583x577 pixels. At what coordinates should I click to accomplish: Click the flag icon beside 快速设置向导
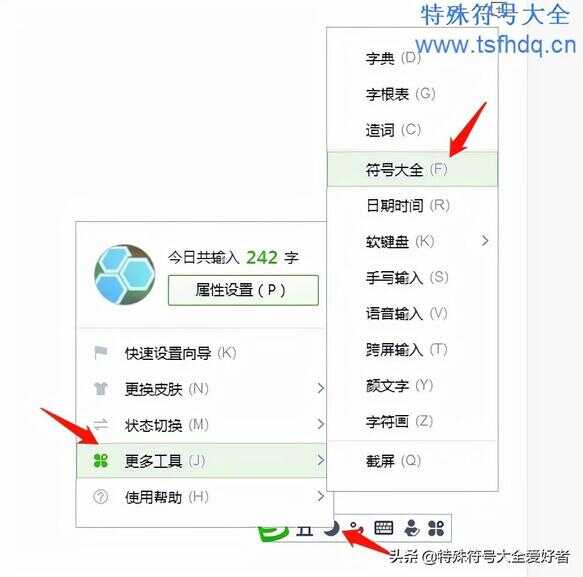(101, 353)
